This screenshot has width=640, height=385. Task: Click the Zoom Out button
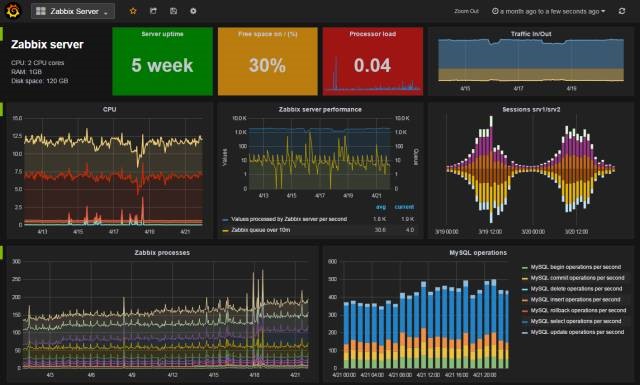pos(466,11)
